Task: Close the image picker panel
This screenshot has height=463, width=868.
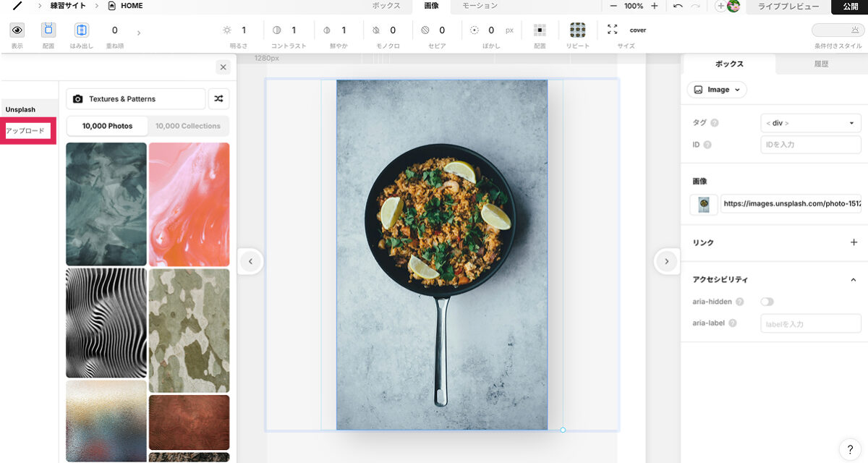Action: [223, 67]
